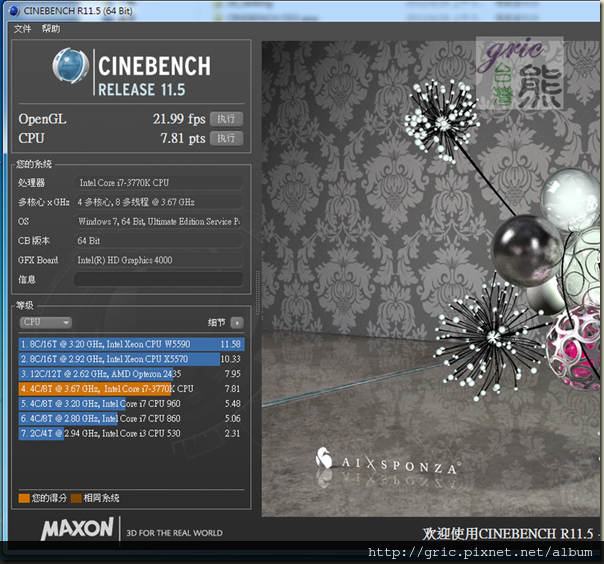This screenshot has width=604, height=564.
Task: Select ranking row Intel Xeon CPU X5570
Action: coord(131,359)
